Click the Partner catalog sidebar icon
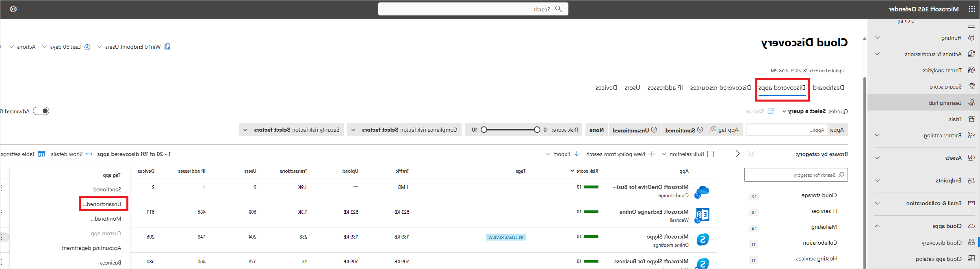980x269 pixels. 971,135
